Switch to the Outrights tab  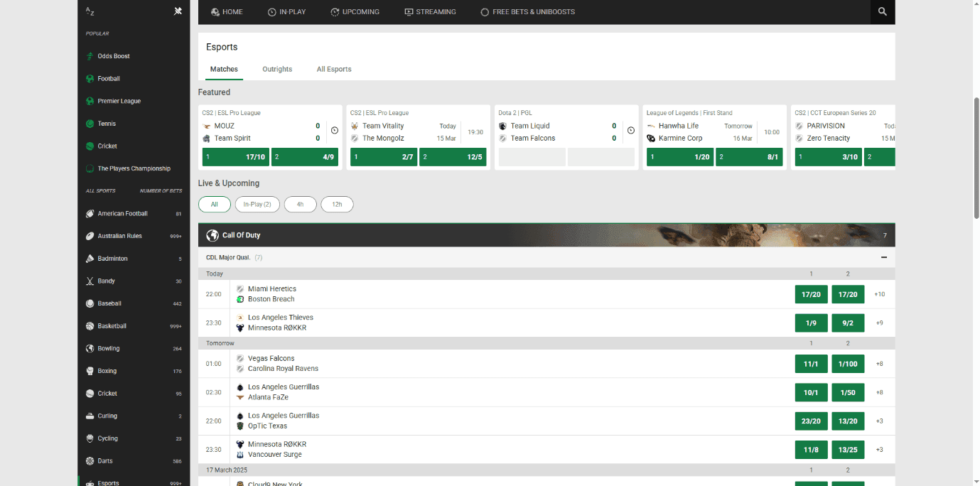click(x=277, y=69)
